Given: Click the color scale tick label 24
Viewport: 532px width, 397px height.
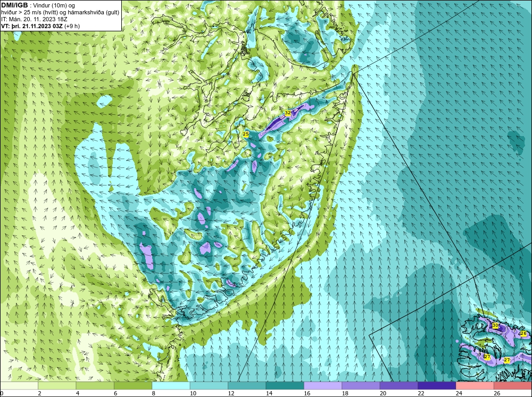Looking at the screenshot, I should coord(459,393).
